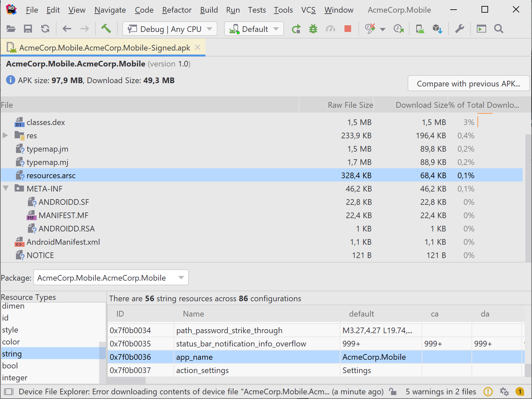
Task: Select typemap.jm file row
Action: coord(262,149)
